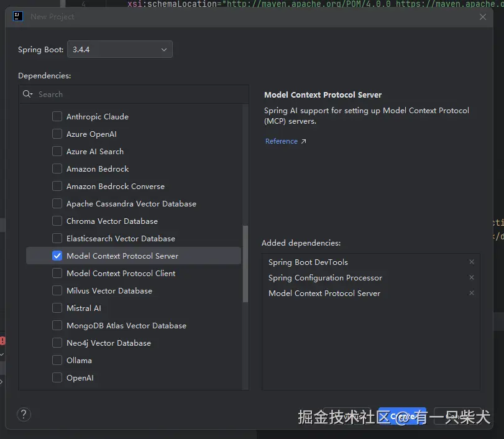Click the Anthropic Claude label text
The height and width of the screenshot is (439, 504).
[98, 117]
